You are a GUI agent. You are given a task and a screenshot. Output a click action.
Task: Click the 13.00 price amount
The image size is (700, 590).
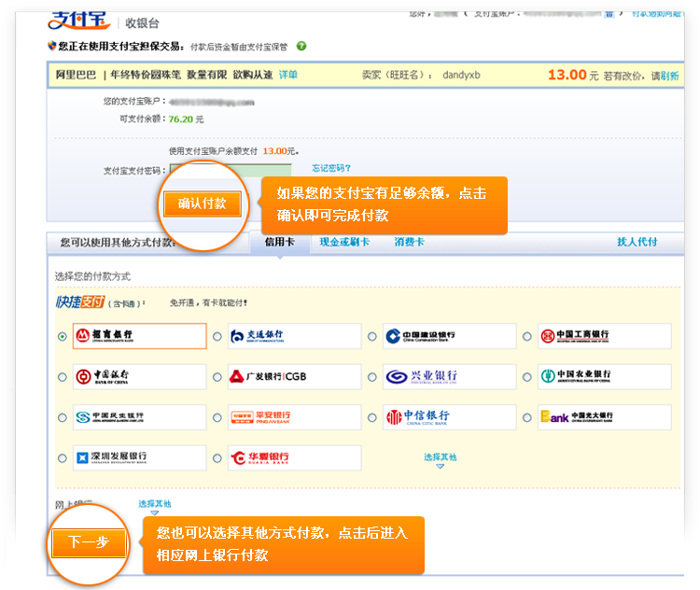pos(567,75)
